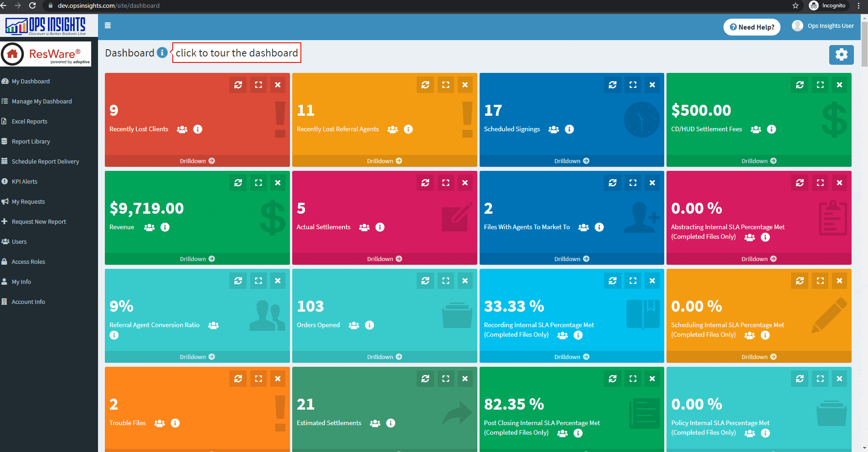Open the Chrome three-dot menu

[858, 5]
